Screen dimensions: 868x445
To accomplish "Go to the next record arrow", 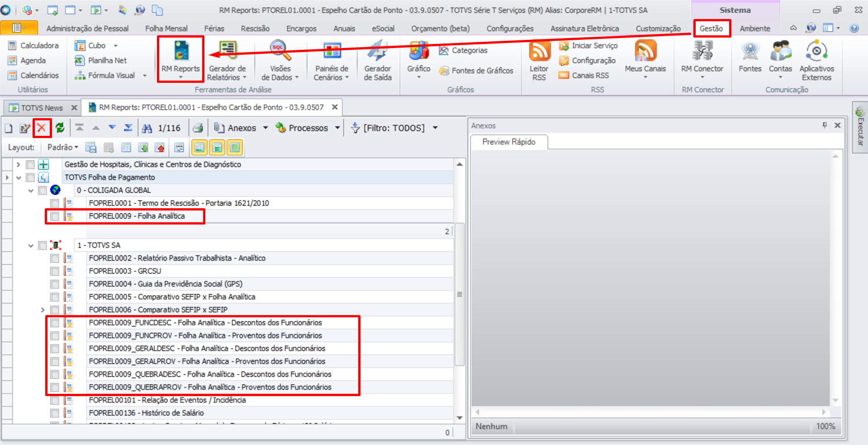I will tap(112, 128).
